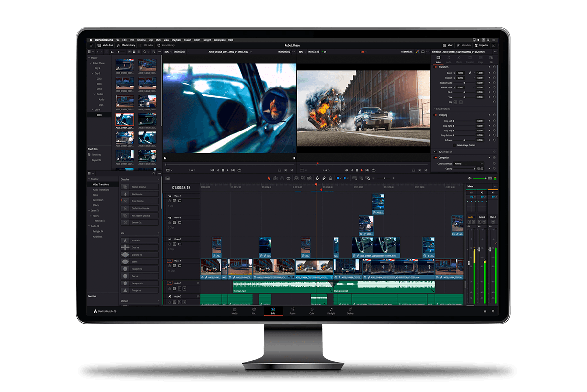Open the Fusion menu
Image resolution: width=587 pixels, height=392 pixels.
tap(187, 40)
